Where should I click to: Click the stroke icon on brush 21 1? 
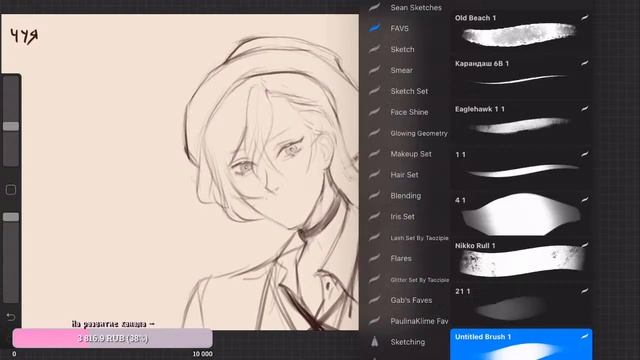coord(584,291)
